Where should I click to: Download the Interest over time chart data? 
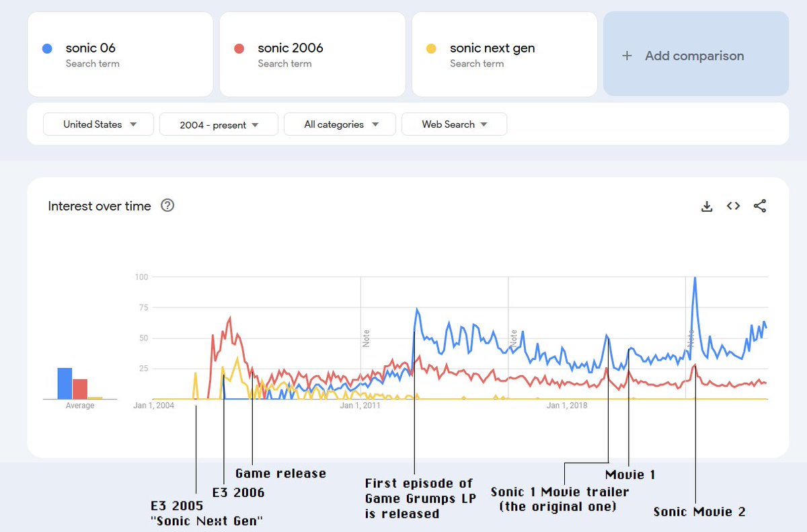click(706, 206)
